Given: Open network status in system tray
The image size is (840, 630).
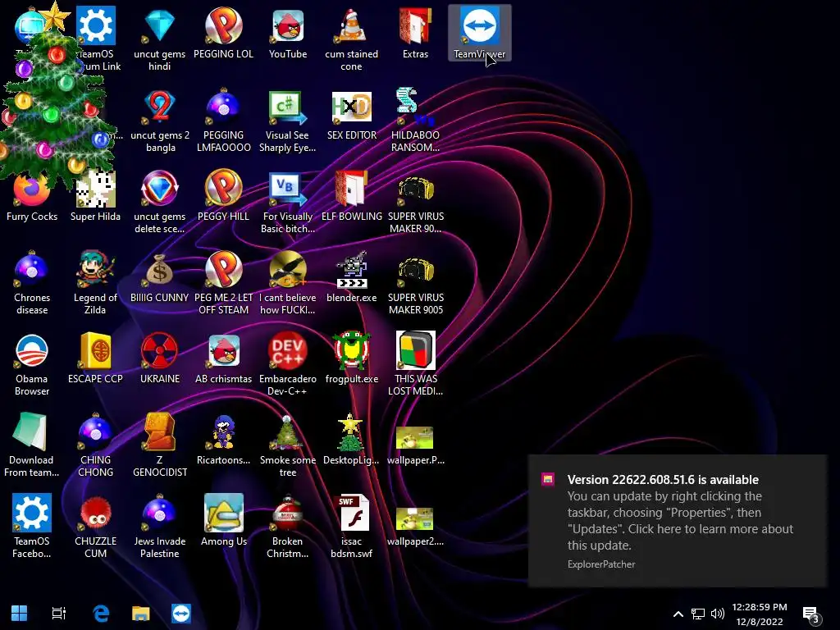Looking at the screenshot, I should tap(697, 614).
